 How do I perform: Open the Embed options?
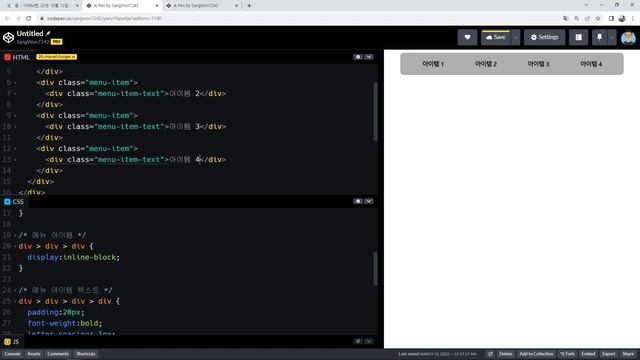(588, 354)
